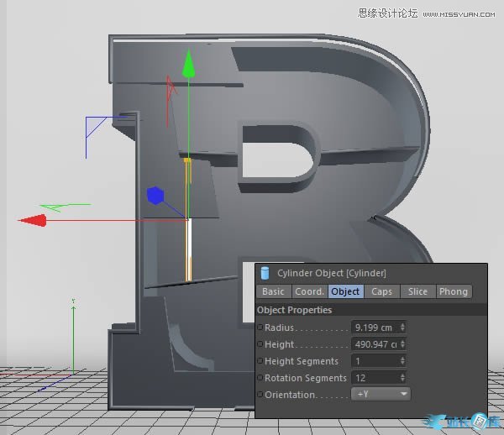The image size is (504, 435).
Task: Select the Object tab
Action: click(x=345, y=291)
